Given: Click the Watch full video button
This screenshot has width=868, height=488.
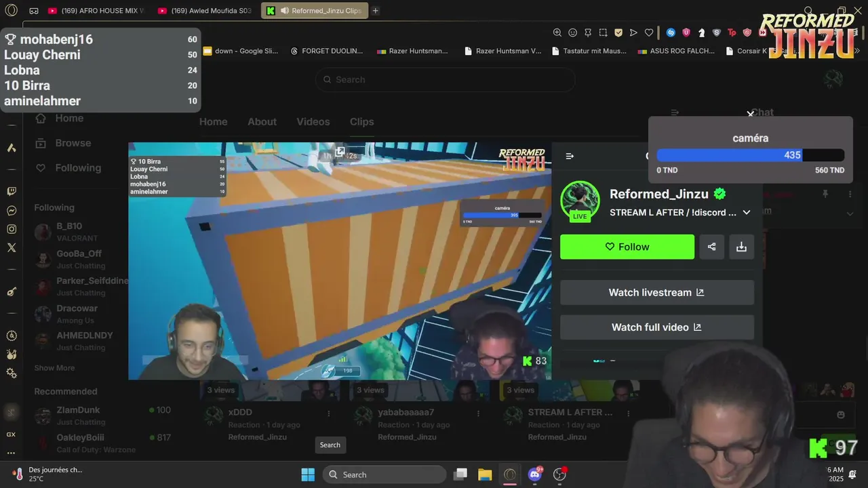Looking at the screenshot, I should (657, 327).
